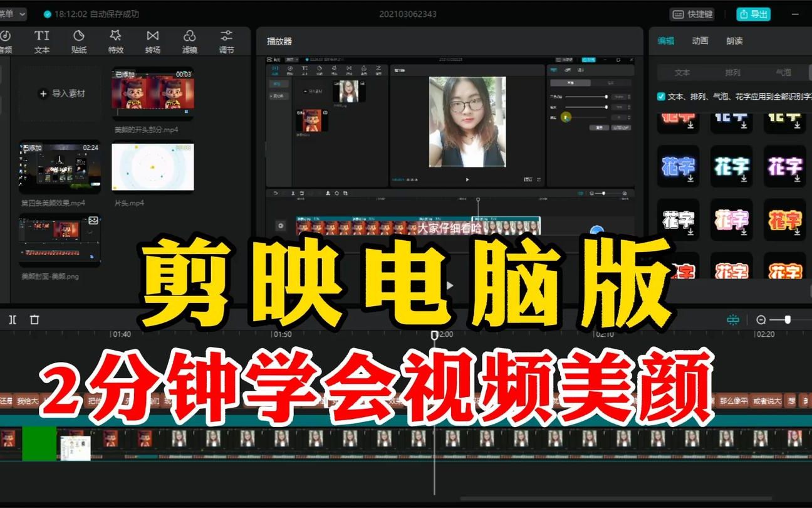Select the 美颜封面-美颜.png thumbnail

coord(60,240)
